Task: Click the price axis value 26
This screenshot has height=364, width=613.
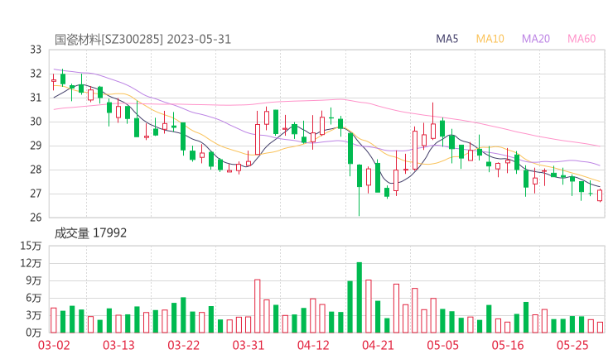Action: 36,218
